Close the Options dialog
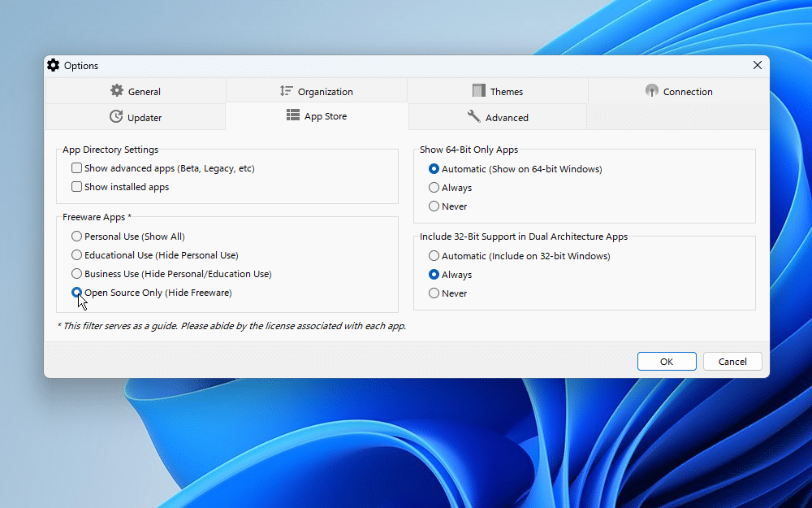This screenshot has height=508, width=812. 757,65
